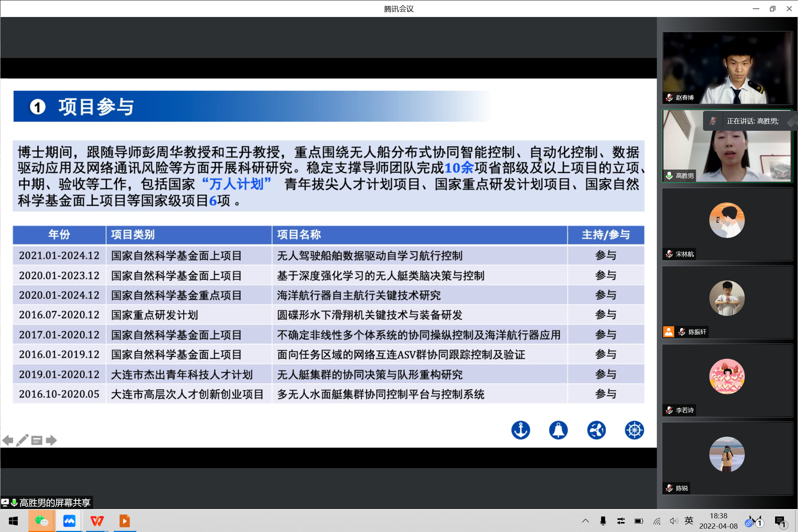This screenshot has width=798, height=532.
Task: Open the slide notes menu icon
Action: (x=37, y=440)
